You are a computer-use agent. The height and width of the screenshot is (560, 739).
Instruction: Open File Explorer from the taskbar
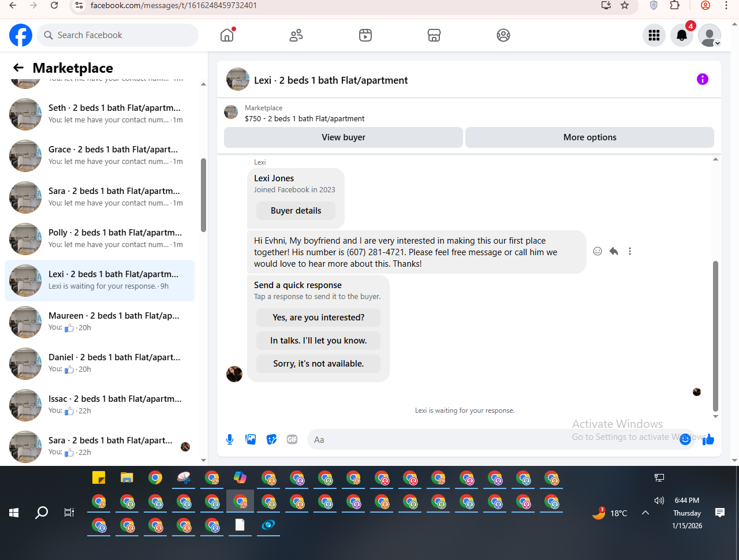(x=127, y=477)
